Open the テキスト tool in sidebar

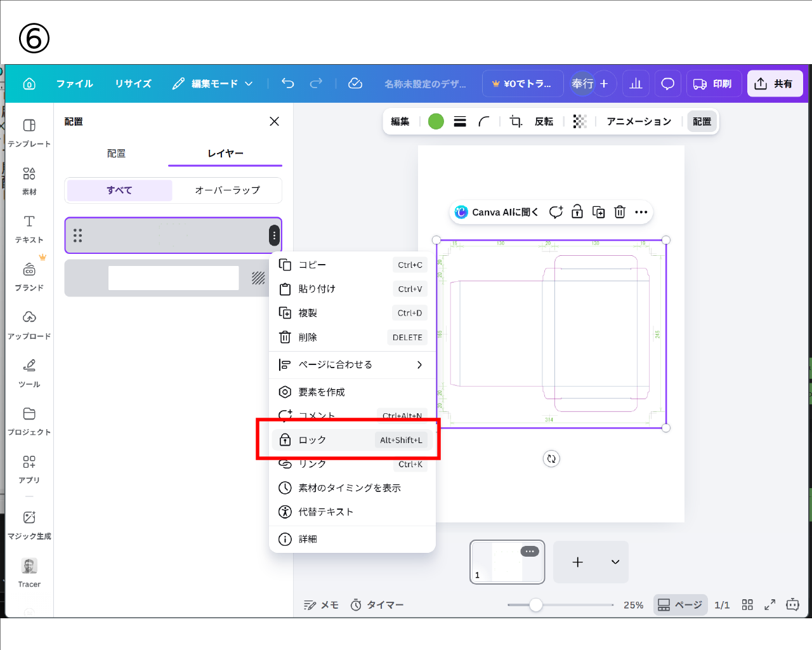(x=29, y=229)
